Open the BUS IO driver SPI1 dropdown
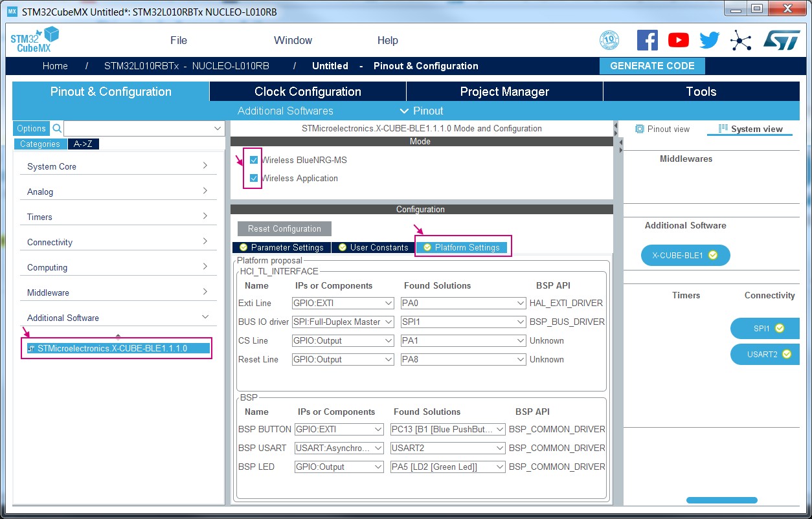Screen dimensions: 812x519 pyautogui.click(x=463, y=322)
